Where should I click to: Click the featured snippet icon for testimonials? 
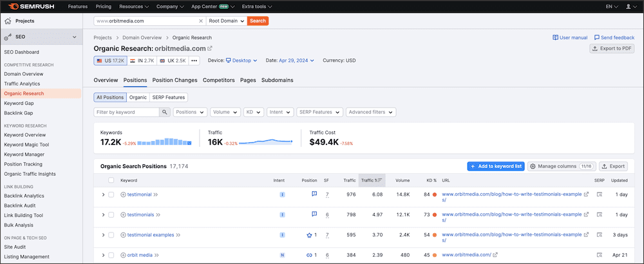(x=314, y=214)
